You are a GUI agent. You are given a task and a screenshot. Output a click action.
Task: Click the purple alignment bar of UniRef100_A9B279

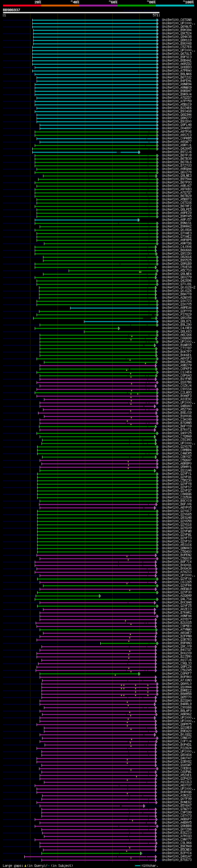click(98, 365)
